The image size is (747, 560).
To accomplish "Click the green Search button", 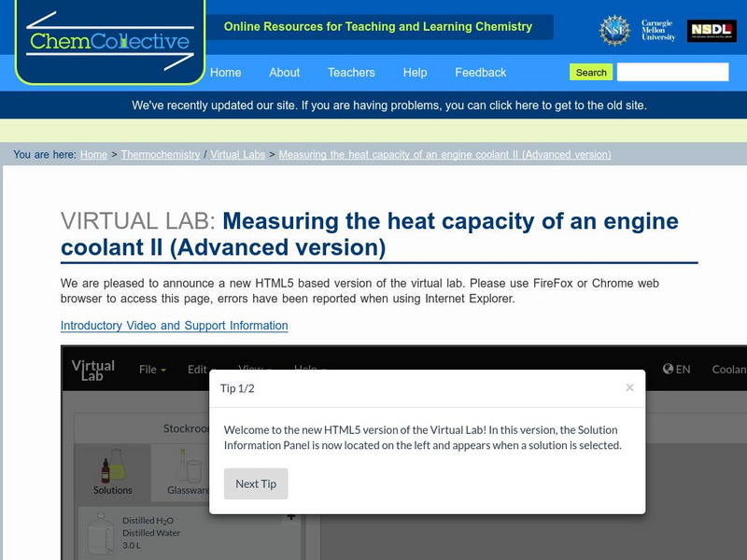I will (591, 72).
